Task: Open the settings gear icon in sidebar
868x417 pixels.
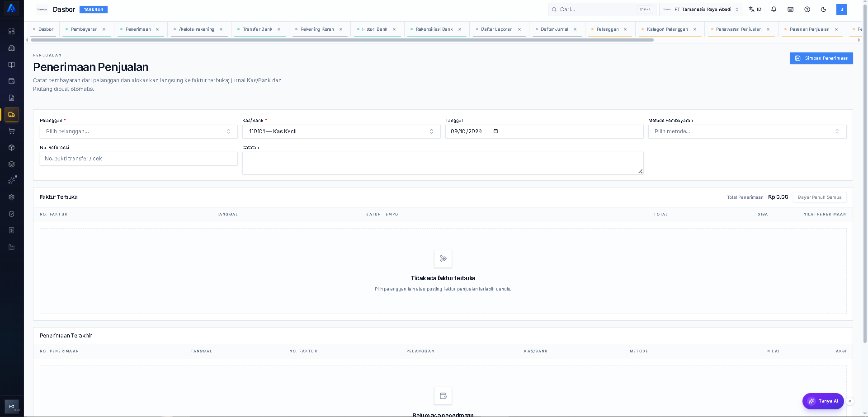Action: coord(12,197)
